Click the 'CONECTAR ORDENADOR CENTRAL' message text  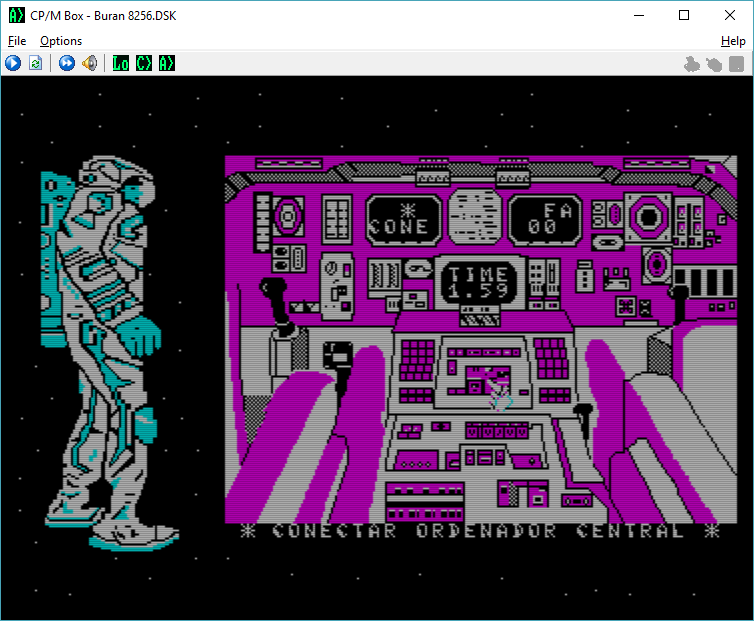coord(479,531)
